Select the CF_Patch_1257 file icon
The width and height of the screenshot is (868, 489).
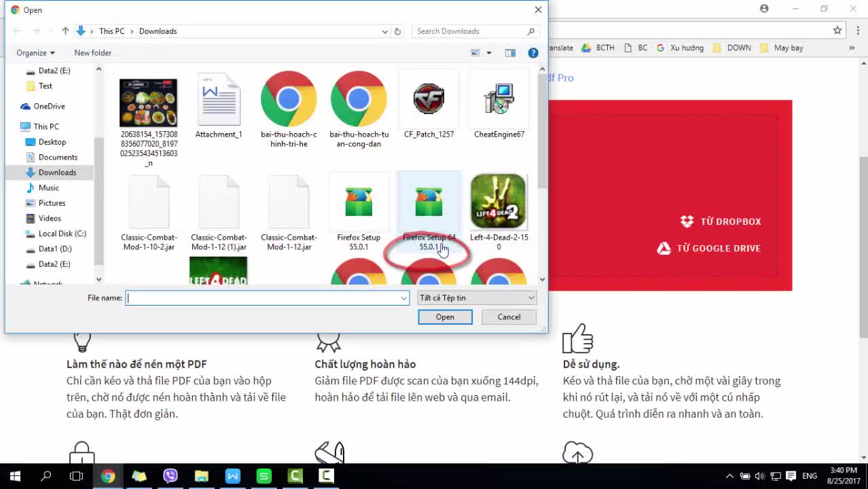point(429,100)
